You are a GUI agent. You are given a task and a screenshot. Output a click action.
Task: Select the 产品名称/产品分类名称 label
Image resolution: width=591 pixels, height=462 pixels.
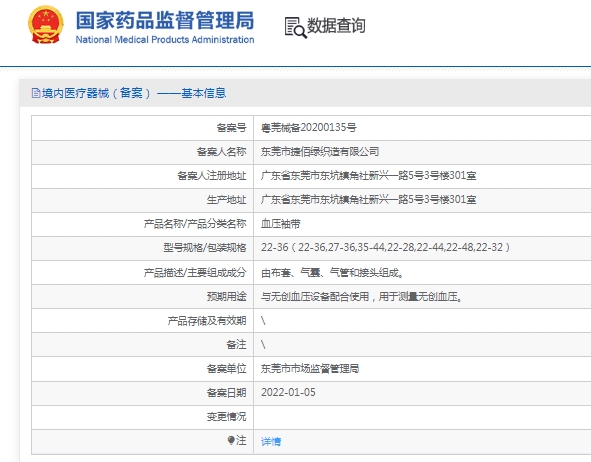tap(195, 224)
